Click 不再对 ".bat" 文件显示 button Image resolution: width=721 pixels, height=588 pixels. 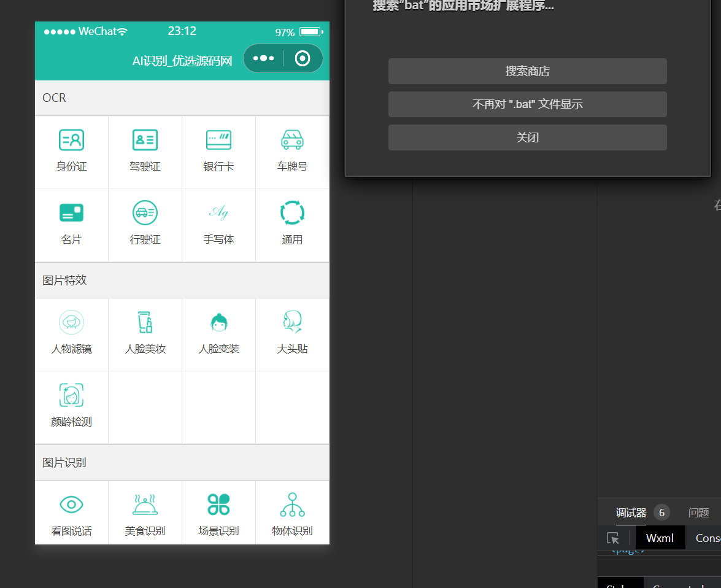[528, 104]
